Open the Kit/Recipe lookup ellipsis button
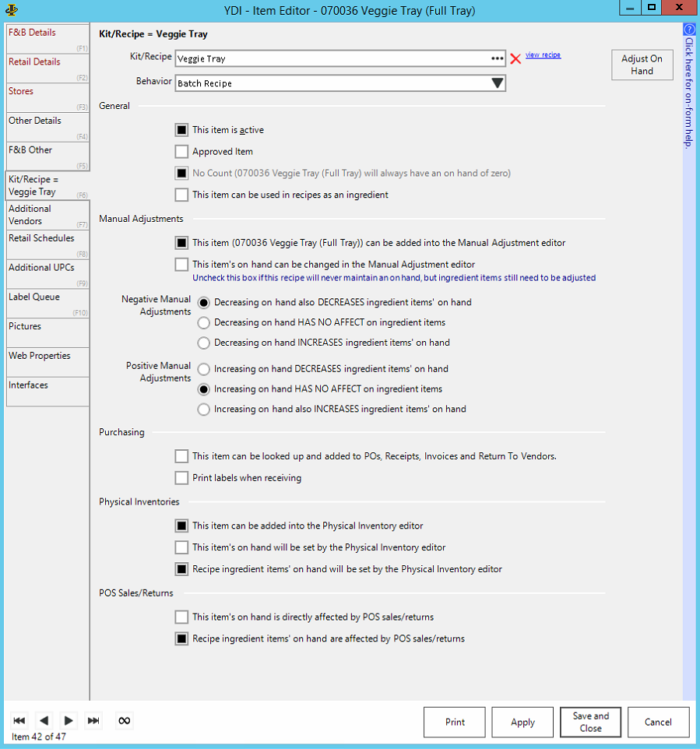 pos(497,58)
